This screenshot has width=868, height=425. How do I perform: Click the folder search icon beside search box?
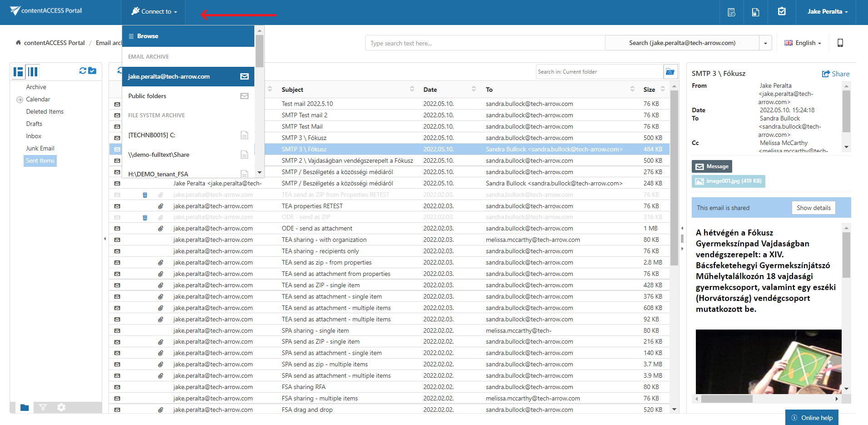click(x=670, y=72)
